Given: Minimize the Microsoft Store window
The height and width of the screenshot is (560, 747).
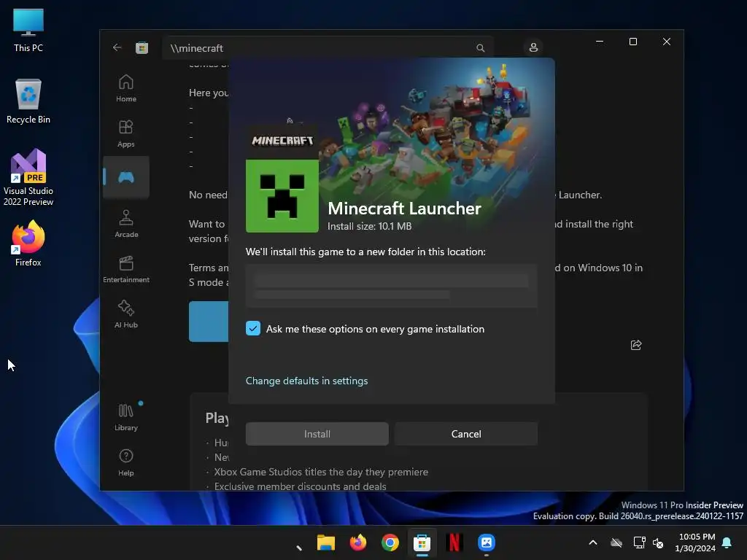Looking at the screenshot, I should click(x=600, y=42).
